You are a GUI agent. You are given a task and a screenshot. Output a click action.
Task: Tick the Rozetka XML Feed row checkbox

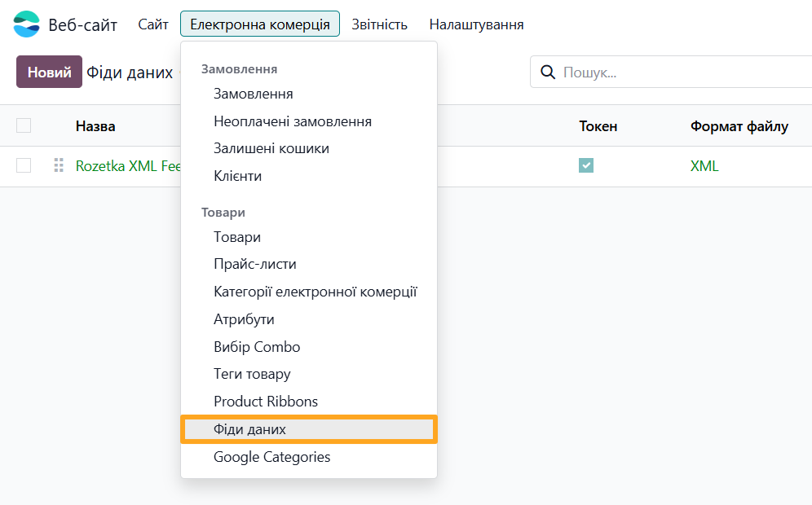24,165
